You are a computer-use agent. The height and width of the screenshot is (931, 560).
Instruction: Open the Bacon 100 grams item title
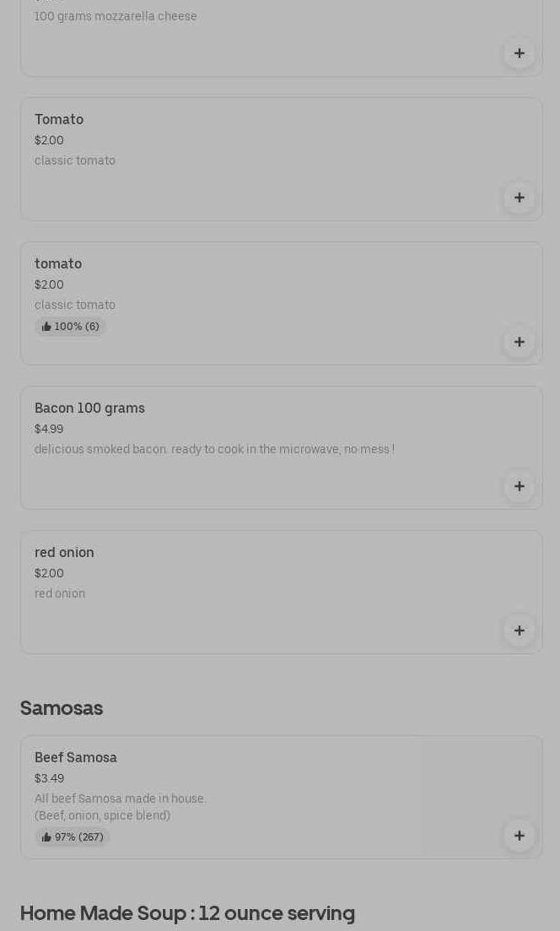pos(89,409)
